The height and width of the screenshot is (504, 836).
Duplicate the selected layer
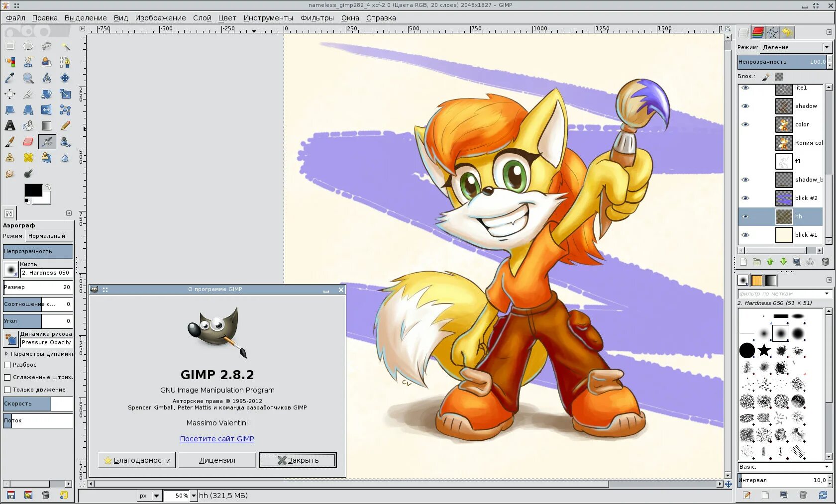[x=797, y=262]
